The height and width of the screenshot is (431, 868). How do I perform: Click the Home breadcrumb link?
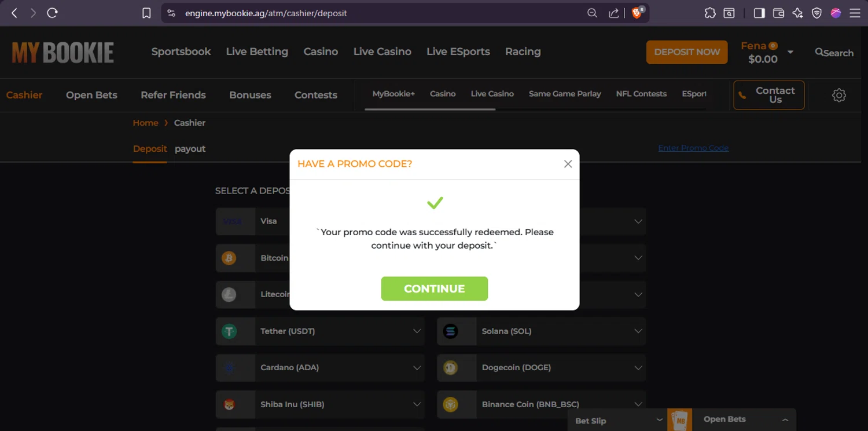click(145, 123)
